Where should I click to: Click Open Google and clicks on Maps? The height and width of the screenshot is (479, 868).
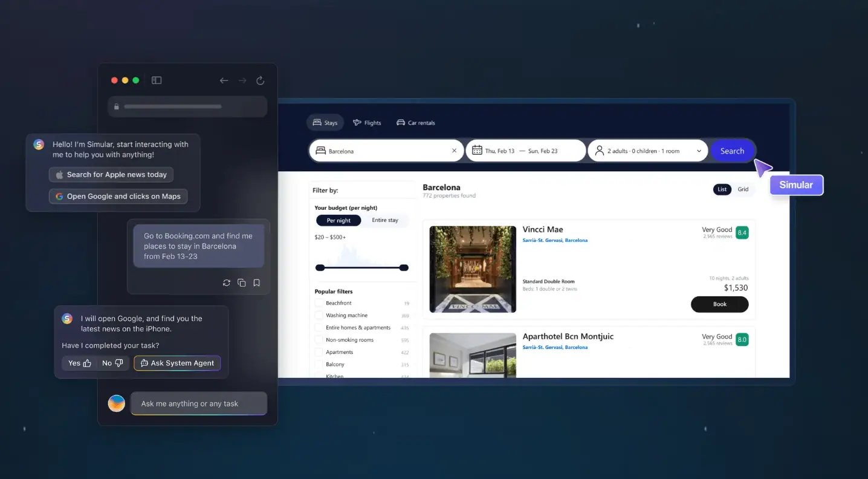click(x=118, y=197)
